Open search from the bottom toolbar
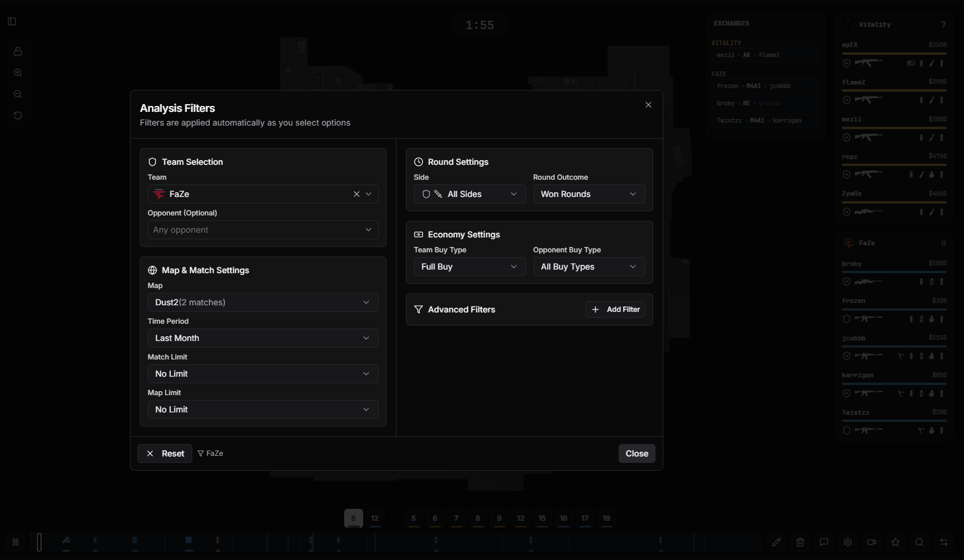The width and height of the screenshot is (964, 560). click(x=919, y=542)
